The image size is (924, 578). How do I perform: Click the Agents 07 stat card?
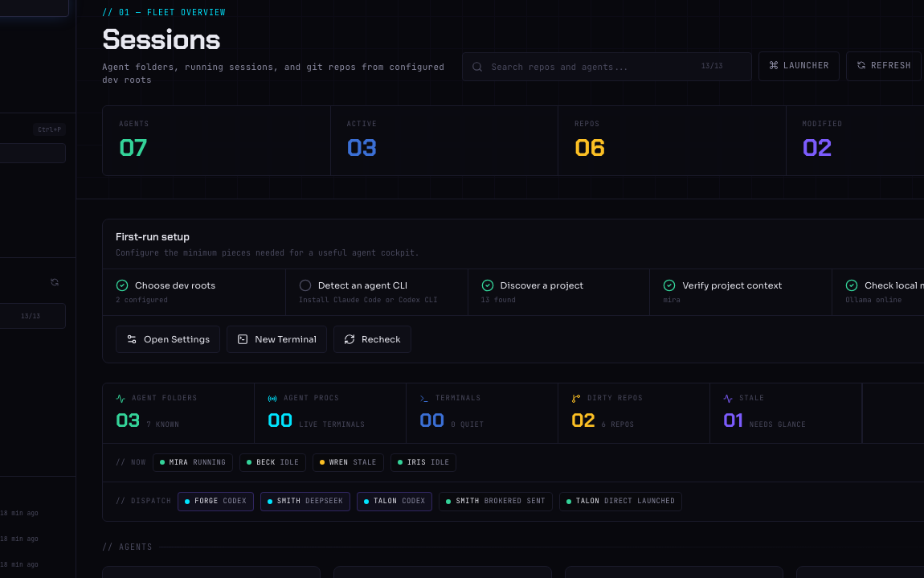click(216, 141)
